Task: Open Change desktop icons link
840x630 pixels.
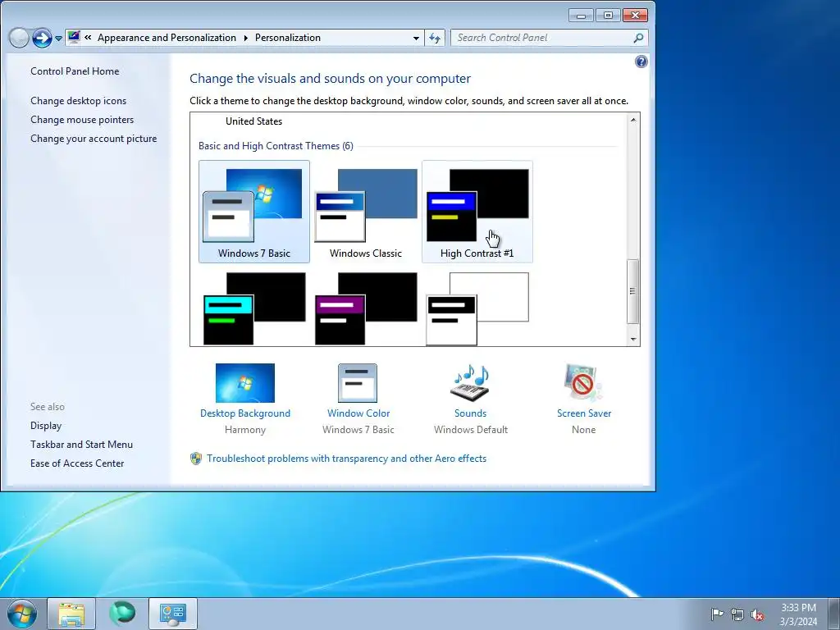Action: [x=78, y=101]
